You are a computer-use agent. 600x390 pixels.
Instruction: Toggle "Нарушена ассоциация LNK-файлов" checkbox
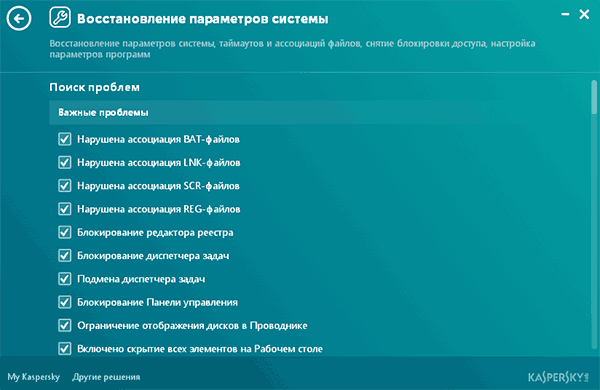click(x=65, y=162)
